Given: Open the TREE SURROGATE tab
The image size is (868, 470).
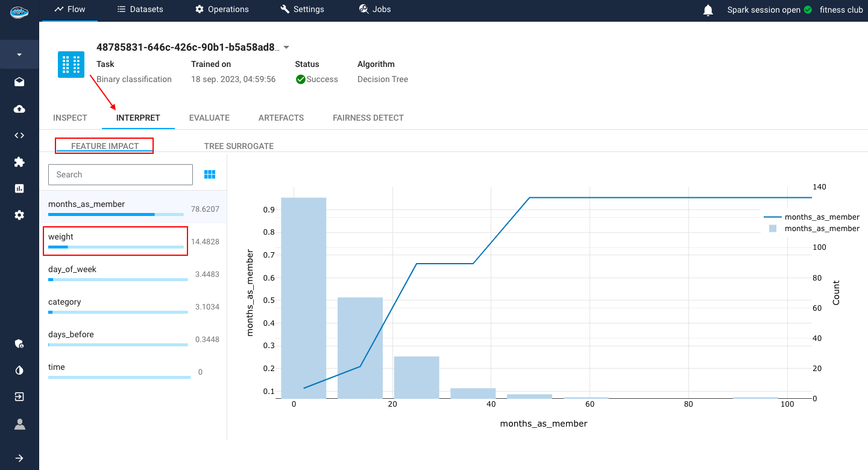Looking at the screenshot, I should [x=239, y=146].
